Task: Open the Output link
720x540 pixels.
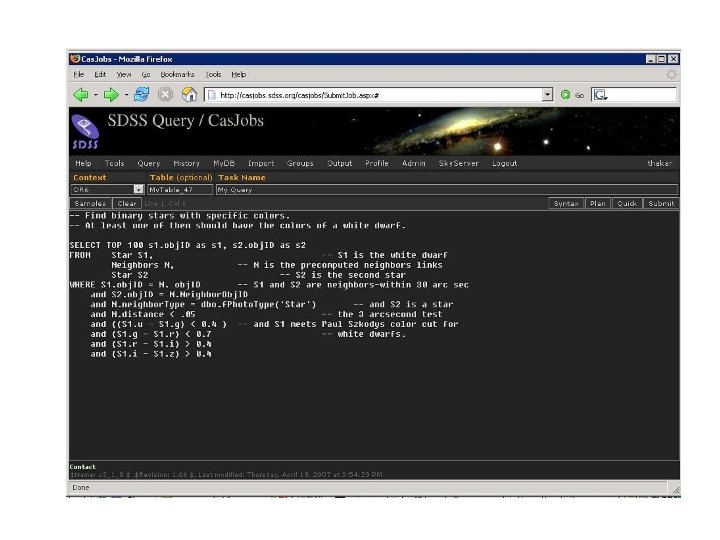Action: pyautogui.click(x=339, y=163)
